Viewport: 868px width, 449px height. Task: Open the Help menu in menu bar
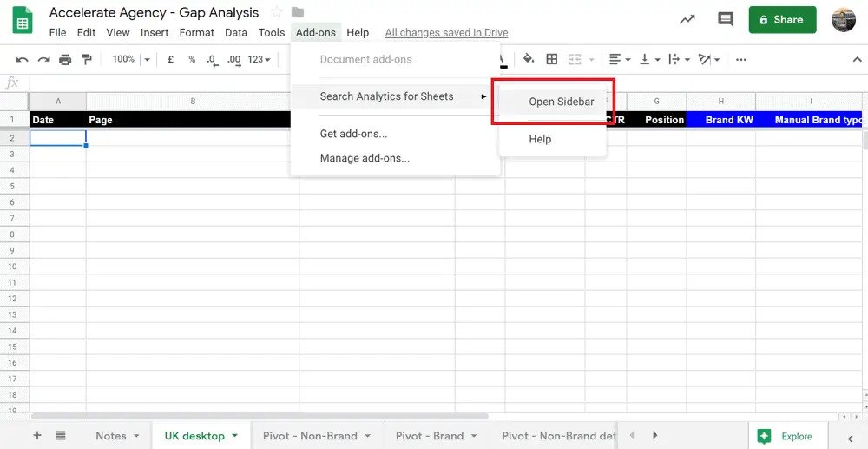[x=358, y=33]
